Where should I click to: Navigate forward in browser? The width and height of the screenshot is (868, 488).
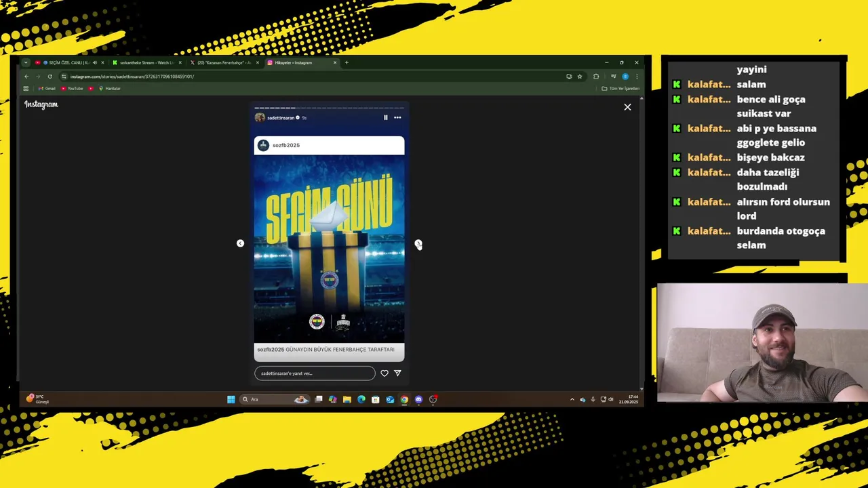(x=38, y=77)
